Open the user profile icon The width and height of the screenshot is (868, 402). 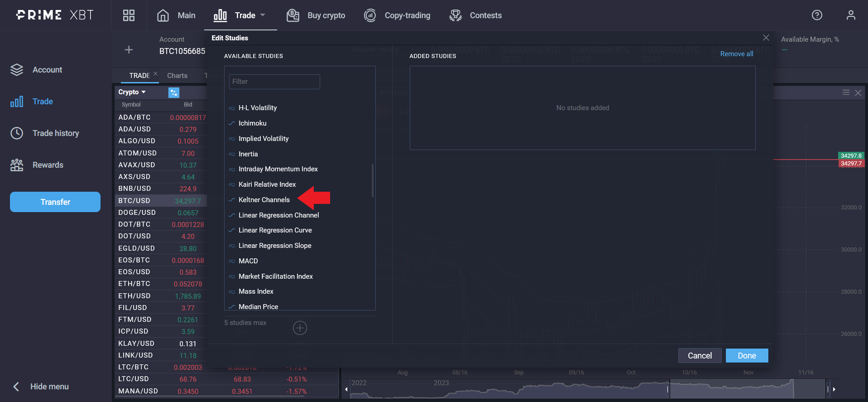point(851,15)
